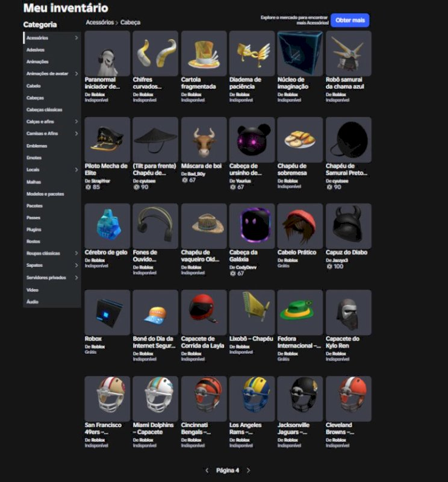The image size is (448, 482).
Task: Open the Máscara de boi item
Action: pos(204,140)
